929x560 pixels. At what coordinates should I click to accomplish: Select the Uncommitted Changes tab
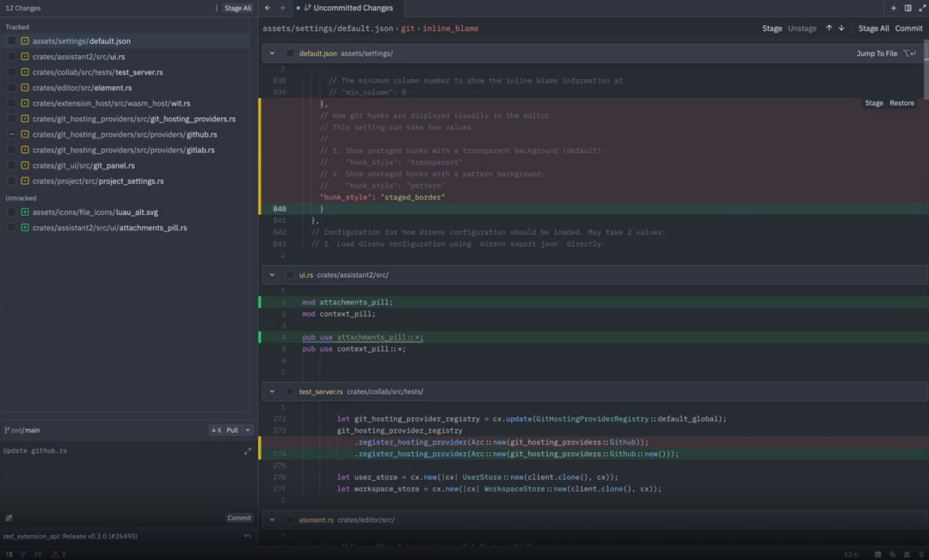352,8
